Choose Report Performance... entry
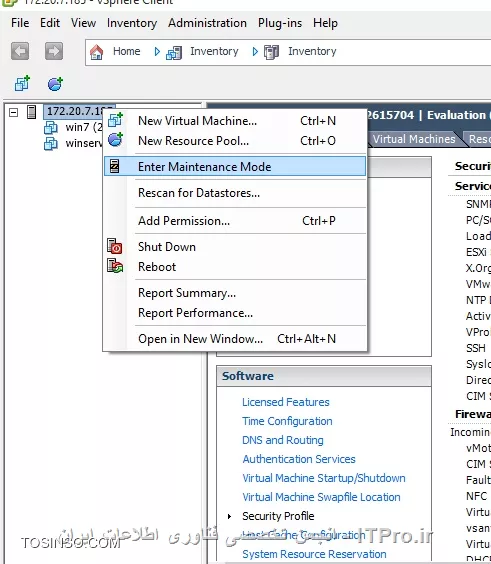The image size is (491, 564). pos(235,313)
